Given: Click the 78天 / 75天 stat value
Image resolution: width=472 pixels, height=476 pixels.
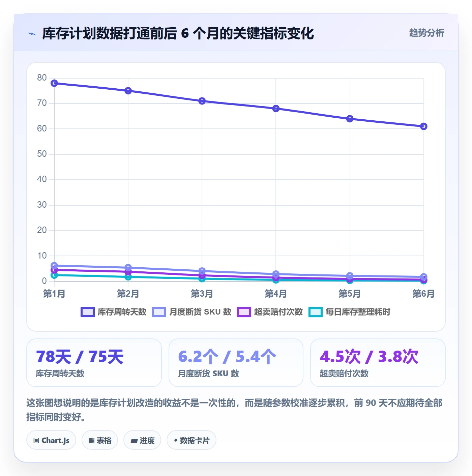Looking at the screenshot, I should 80,357.
